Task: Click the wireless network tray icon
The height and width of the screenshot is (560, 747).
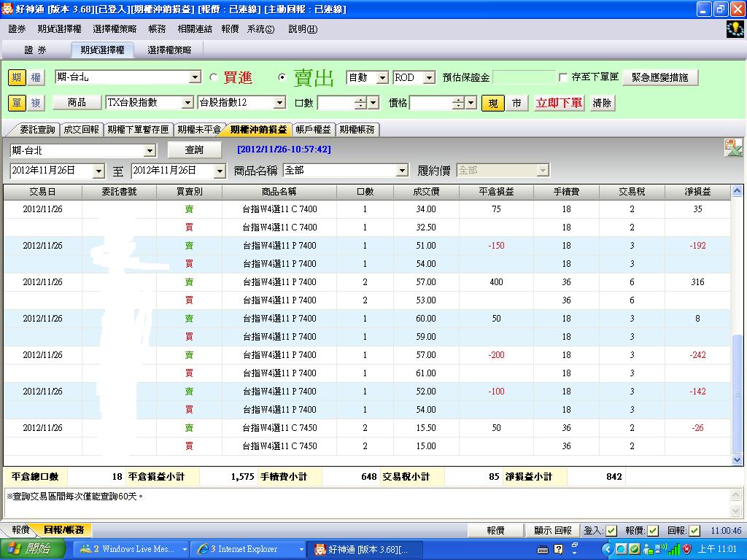Action: tap(661, 550)
